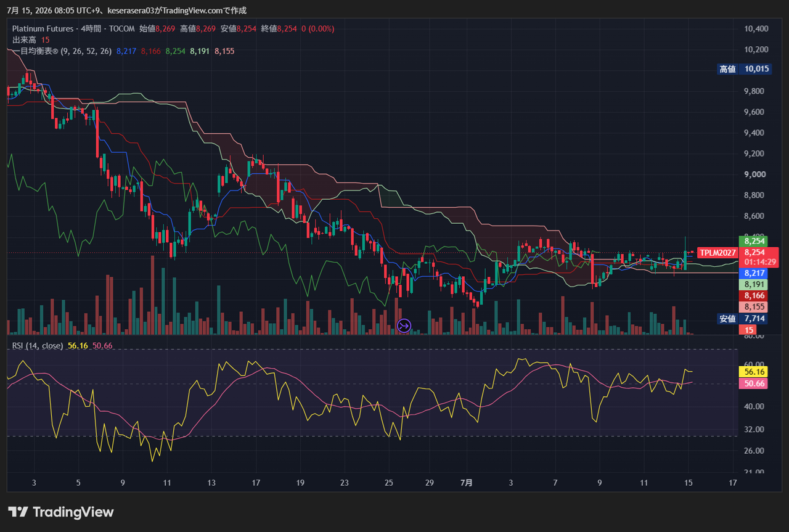Click the pink 50.66 RSI legend value
This screenshot has height=532, width=789.
(102, 346)
